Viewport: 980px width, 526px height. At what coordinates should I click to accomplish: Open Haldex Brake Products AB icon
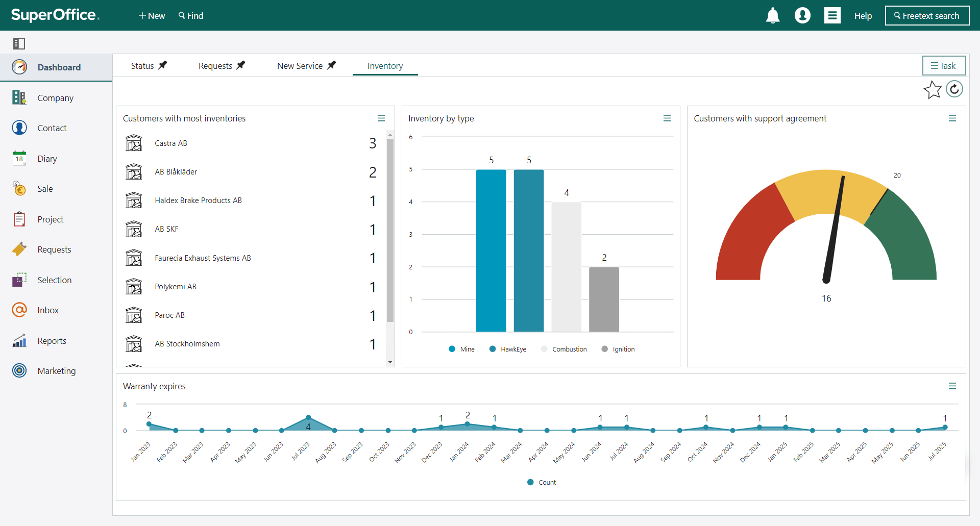134,200
